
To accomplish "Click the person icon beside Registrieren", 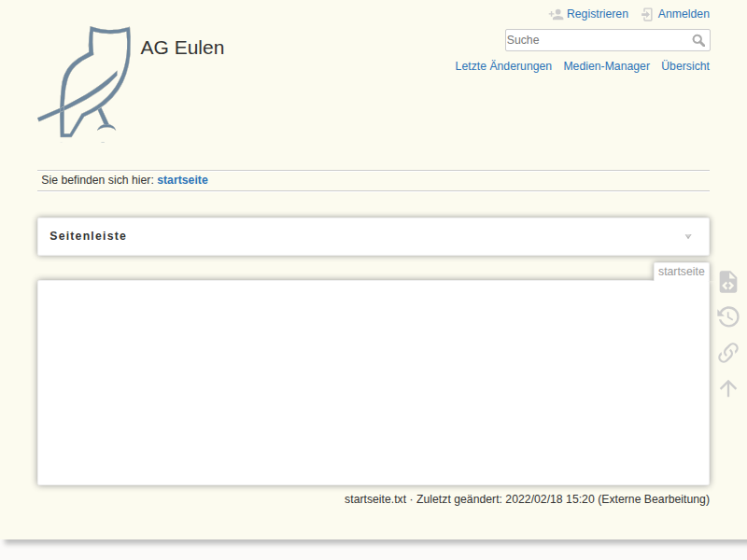I will coord(556,14).
